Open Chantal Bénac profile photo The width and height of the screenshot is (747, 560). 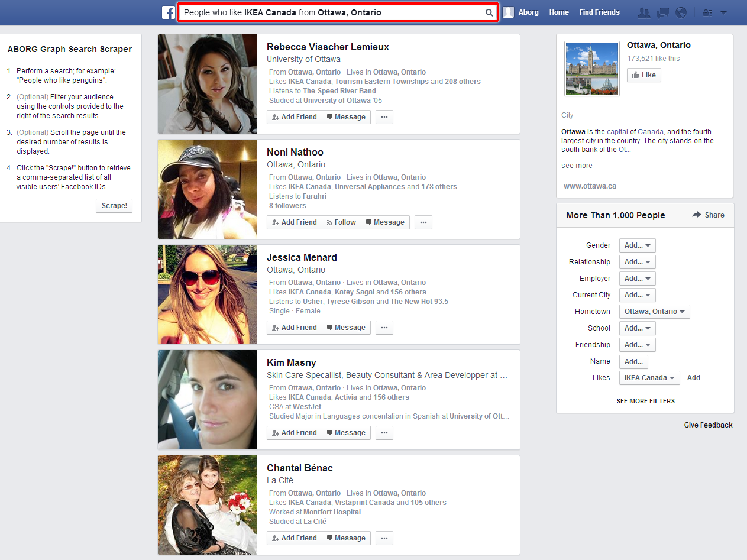208,505
